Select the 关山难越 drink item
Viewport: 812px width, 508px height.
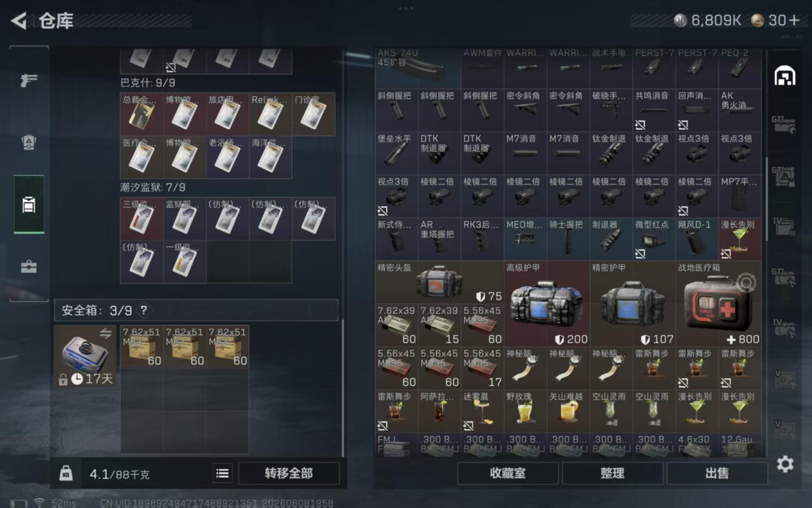tap(568, 411)
